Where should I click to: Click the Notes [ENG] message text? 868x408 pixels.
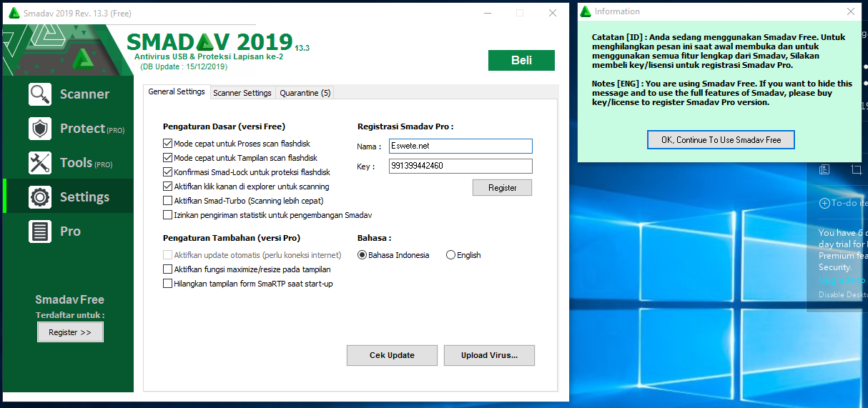(x=722, y=93)
